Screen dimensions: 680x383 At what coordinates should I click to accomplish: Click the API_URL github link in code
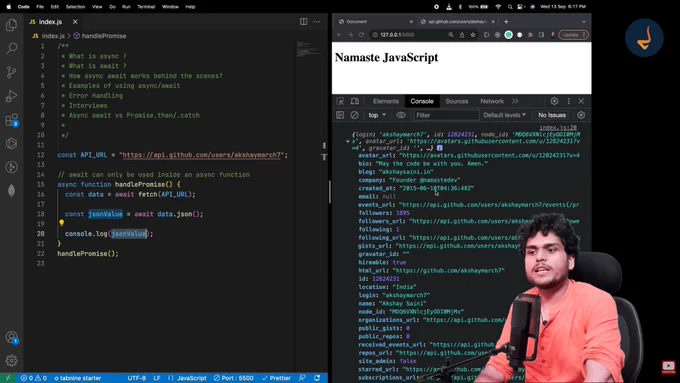tap(203, 155)
